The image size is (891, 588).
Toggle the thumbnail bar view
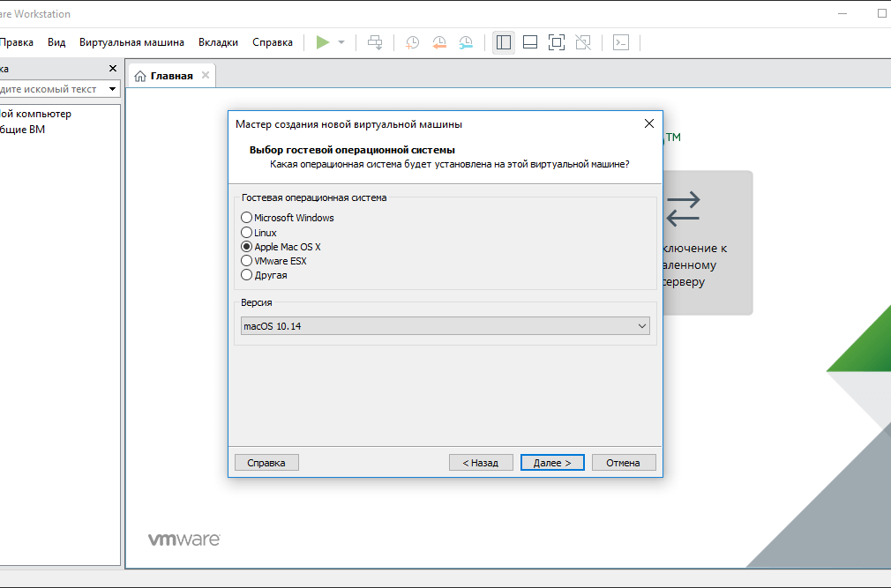click(x=530, y=42)
